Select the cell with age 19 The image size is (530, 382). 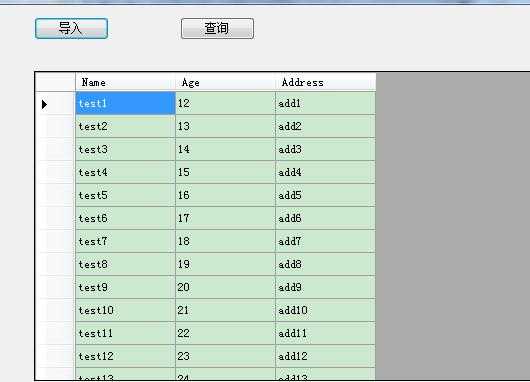(x=225, y=264)
